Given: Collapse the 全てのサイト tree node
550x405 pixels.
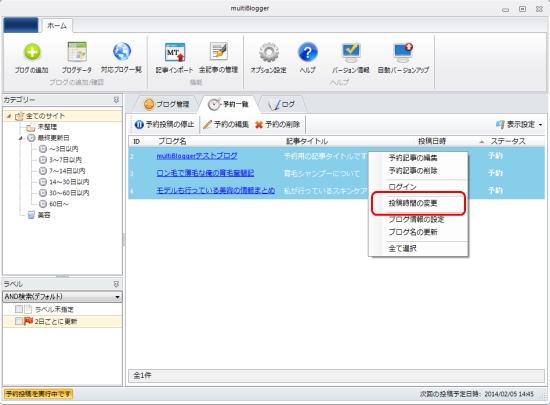Looking at the screenshot, I should (9, 116).
